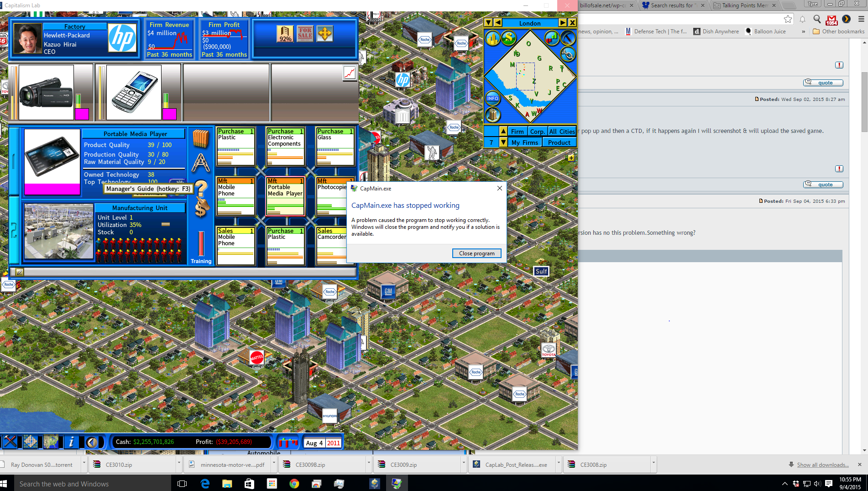This screenshot has width=868, height=491.
Task: Close the CapMain.exe error dialog with X
Action: (499, 188)
